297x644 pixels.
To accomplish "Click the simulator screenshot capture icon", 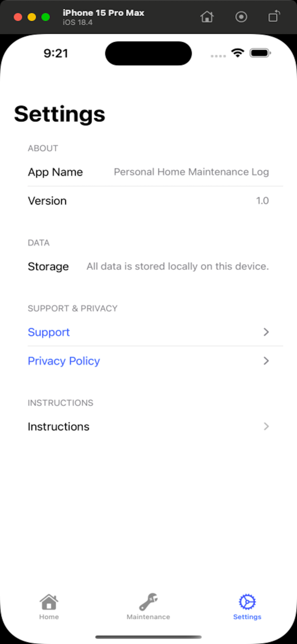I will [241, 17].
